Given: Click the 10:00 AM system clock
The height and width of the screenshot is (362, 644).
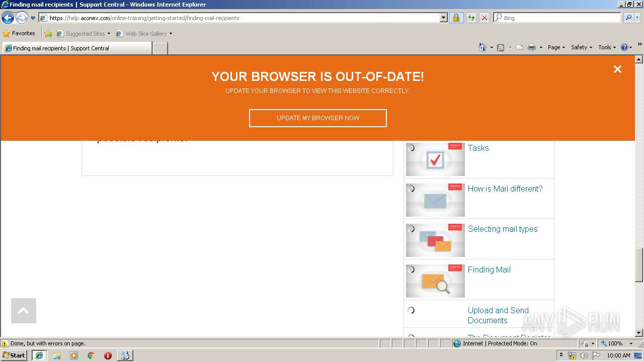Looking at the screenshot, I should coord(618,355).
